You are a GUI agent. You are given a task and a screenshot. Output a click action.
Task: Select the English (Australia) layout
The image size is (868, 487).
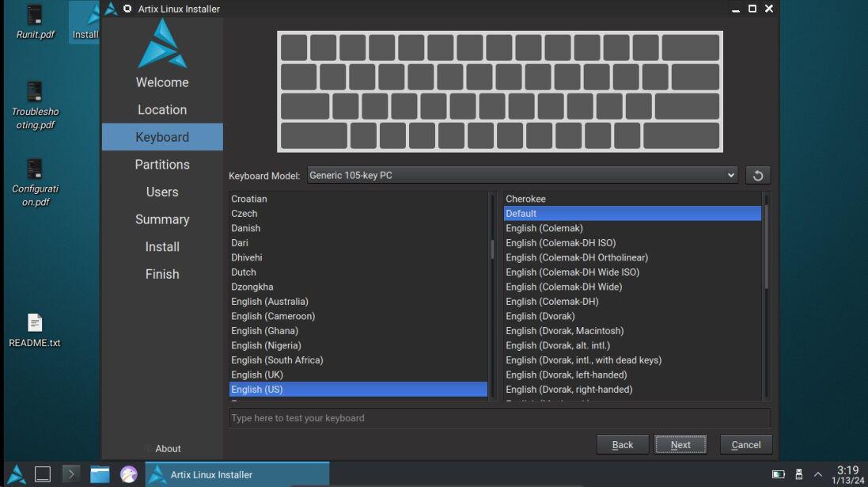pyautogui.click(x=358, y=302)
